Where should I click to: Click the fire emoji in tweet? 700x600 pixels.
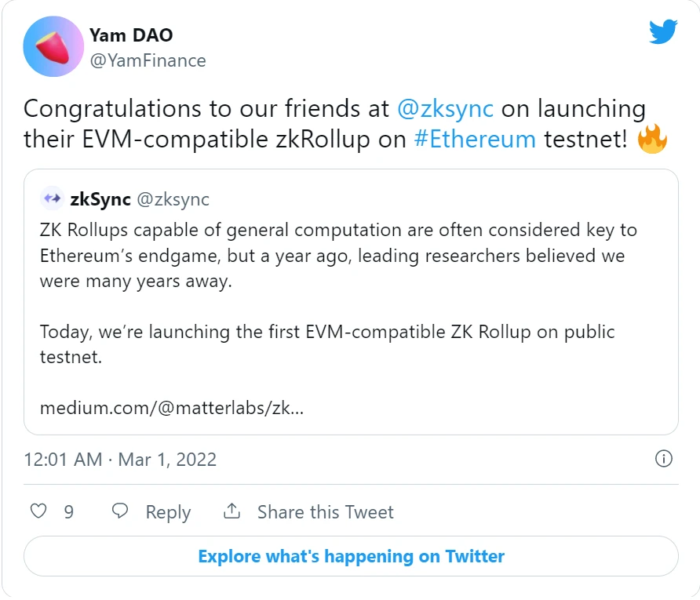(x=652, y=139)
